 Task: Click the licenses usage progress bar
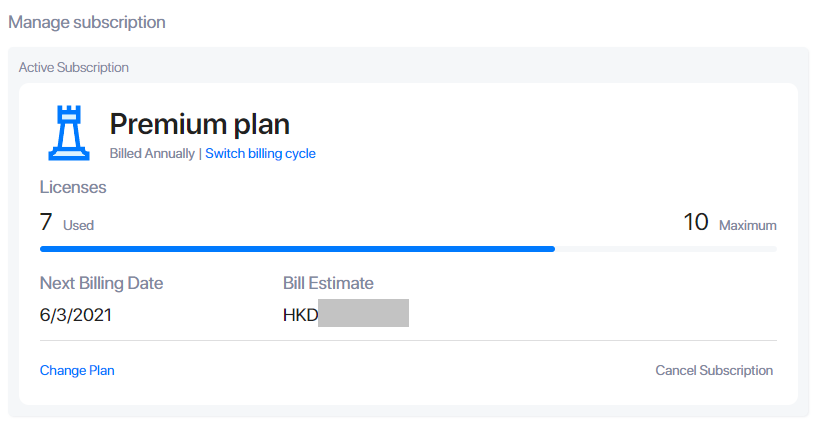pos(408,249)
